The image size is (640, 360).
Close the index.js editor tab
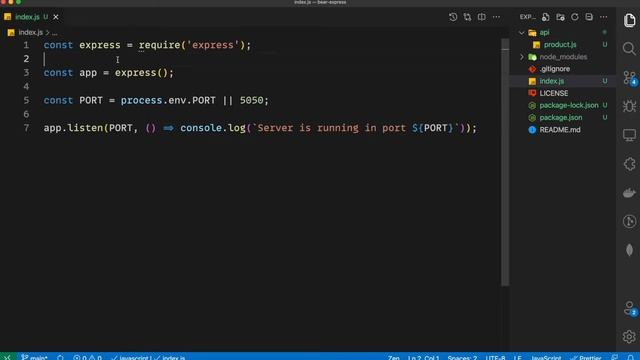tap(56, 17)
